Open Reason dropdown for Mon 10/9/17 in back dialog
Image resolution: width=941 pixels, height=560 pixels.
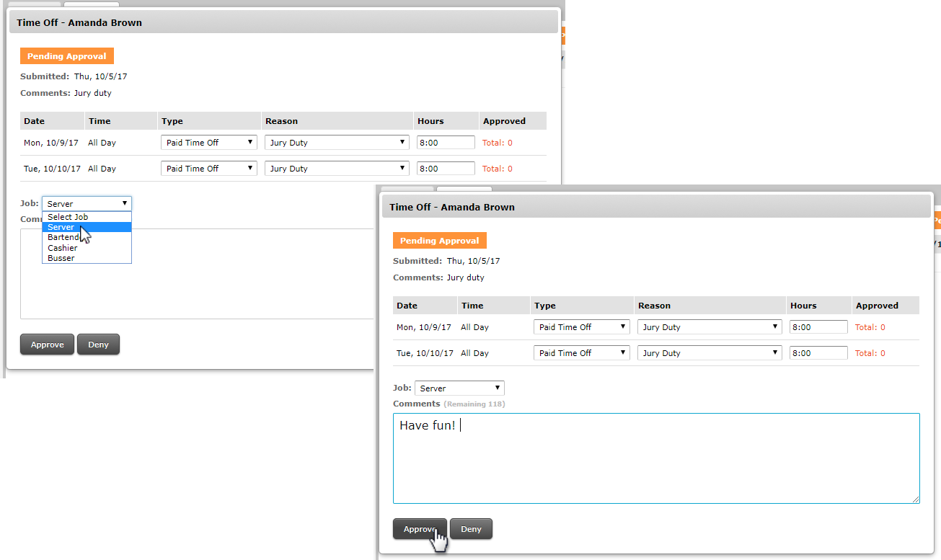point(337,143)
